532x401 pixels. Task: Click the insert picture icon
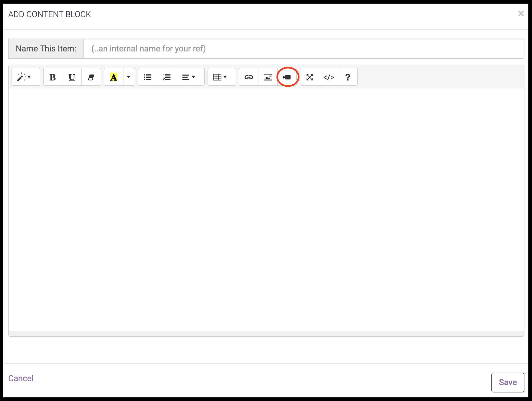268,77
